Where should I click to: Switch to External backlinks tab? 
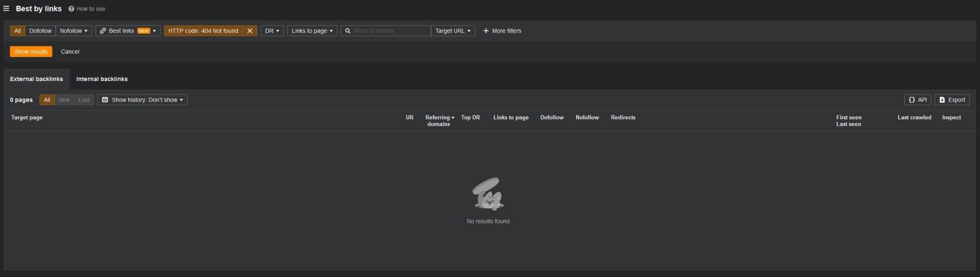(36, 79)
